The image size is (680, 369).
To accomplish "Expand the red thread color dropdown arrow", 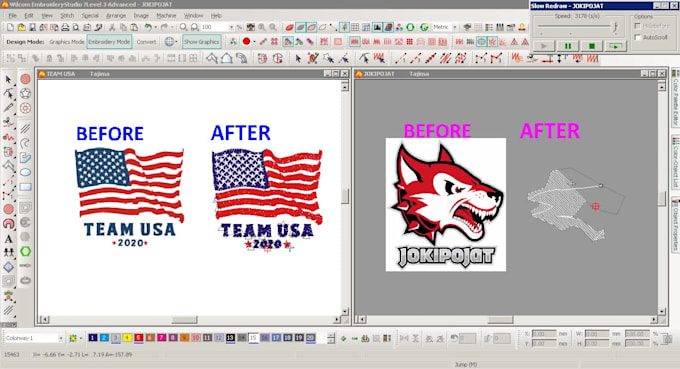I will pyautogui.click(x=254, y=42).
